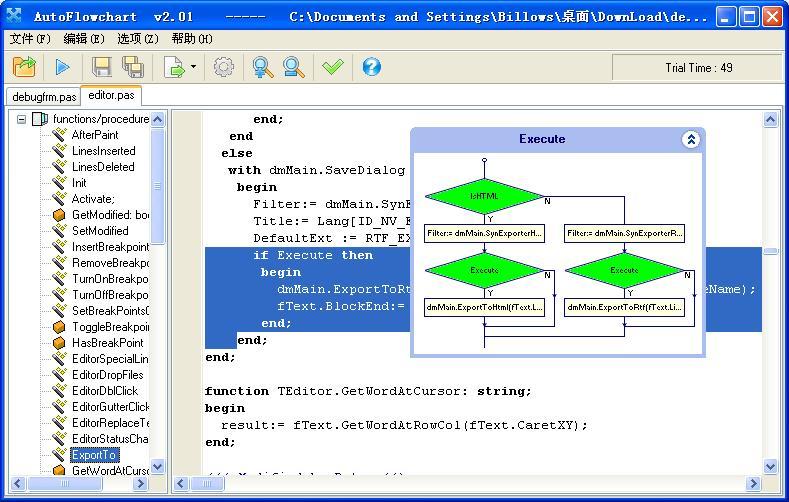Zoom in with the first magnifier icon
Viewport: 789px width, 502px height.
pos(263,66)
